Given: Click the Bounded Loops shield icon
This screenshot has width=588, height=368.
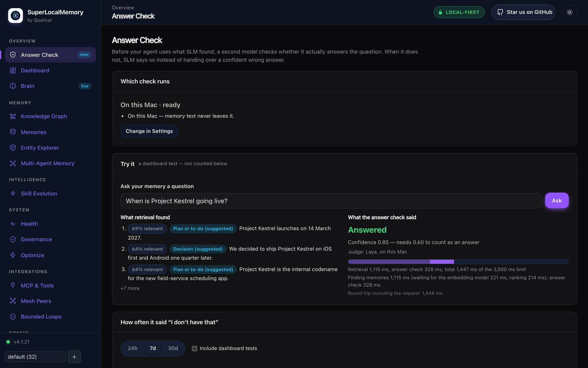Looking at the screenshot, I should click(x=13, y=317).
